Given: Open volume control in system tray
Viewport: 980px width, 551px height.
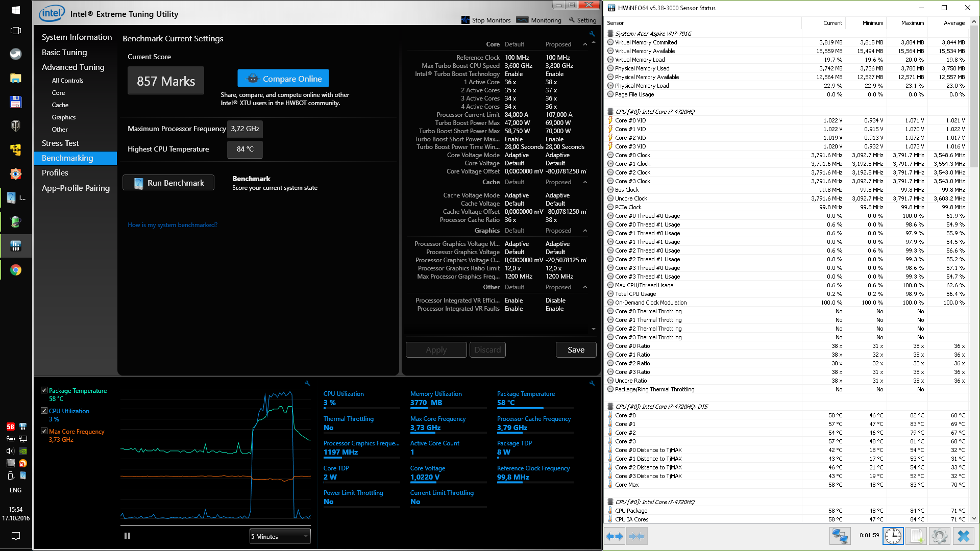Looking at the screenshot, I should [10, 451].
